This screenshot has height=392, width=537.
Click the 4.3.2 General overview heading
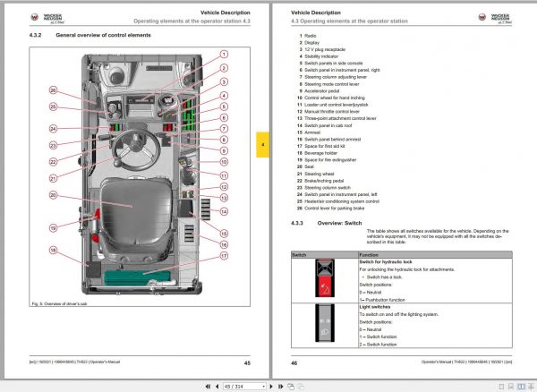(x=90, y=35)
